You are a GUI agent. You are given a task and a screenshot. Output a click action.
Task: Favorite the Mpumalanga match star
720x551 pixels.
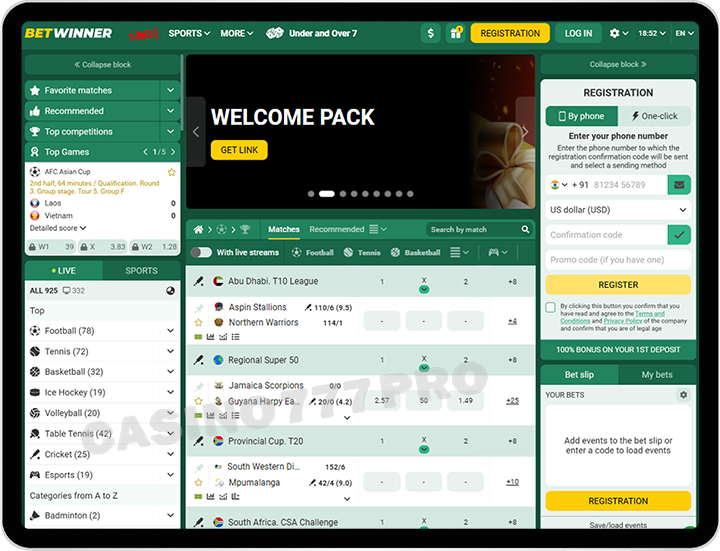(x=198, y=483)
